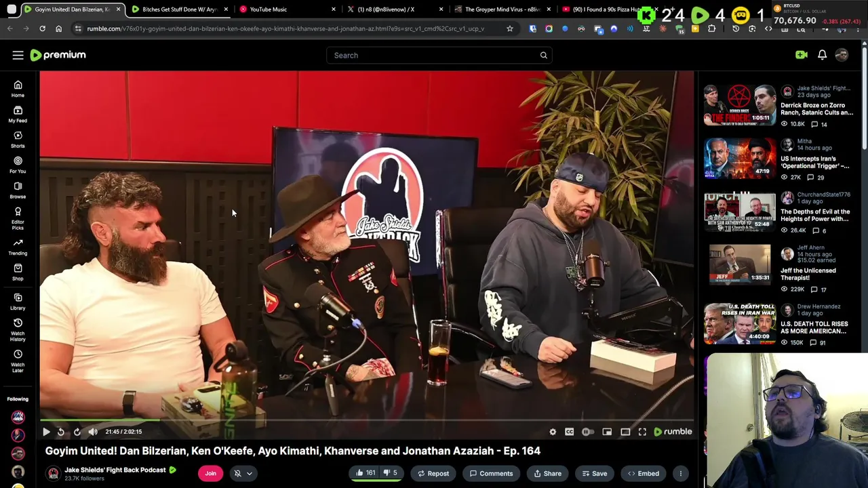Viewport: 868px width, 488px height.
Task: Open Jake Shields' Fight Back Podcast channel
Action: click(115, 470)
